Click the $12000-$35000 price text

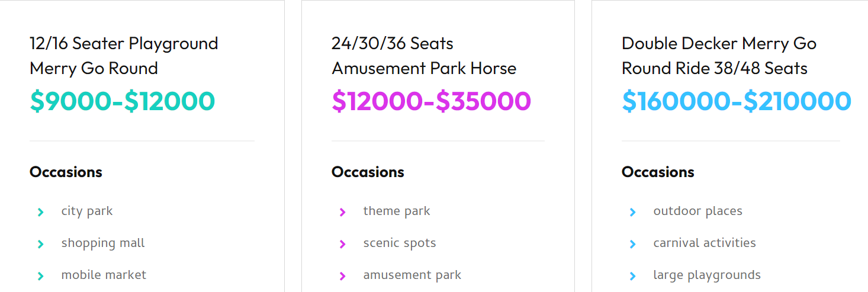pos(431,101)
